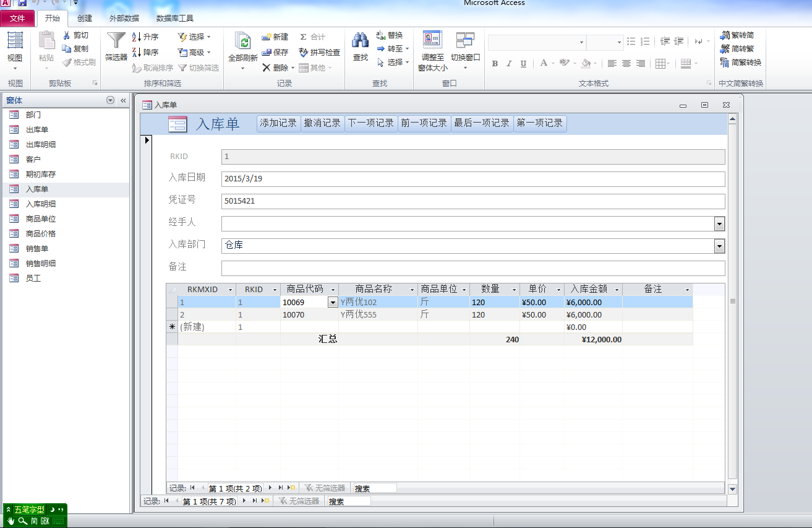Image resolution: width=812 pixels, height=528 pixels.
Task: Open the 销售单 form in navigation pane
Action: pyautogui.click(x=37, y=249)
